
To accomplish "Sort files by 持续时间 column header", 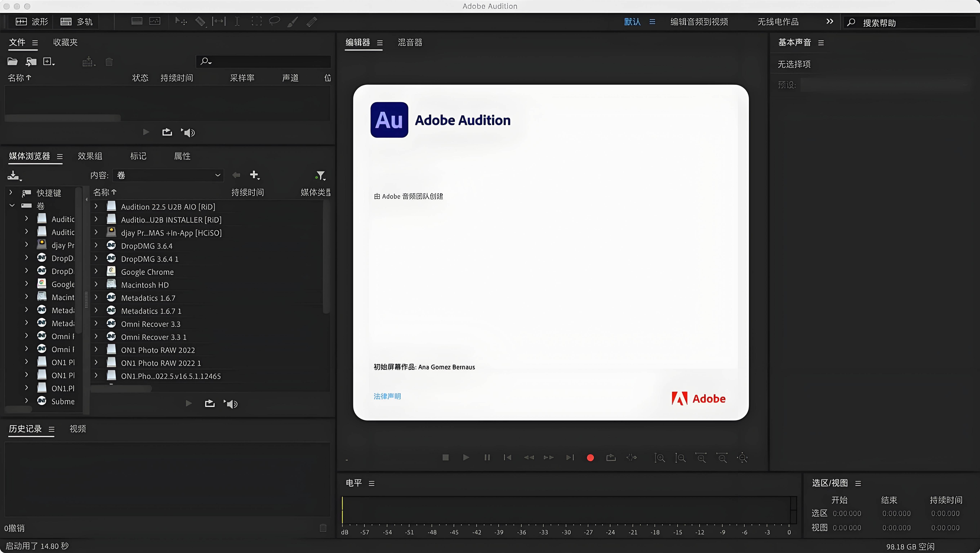I will click(x=177, y=78).
